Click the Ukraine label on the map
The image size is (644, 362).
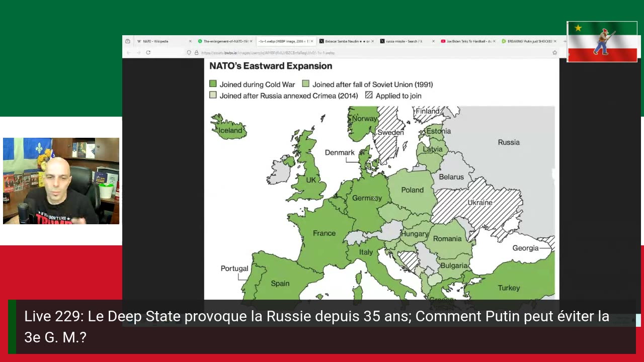tap(480, 203)
